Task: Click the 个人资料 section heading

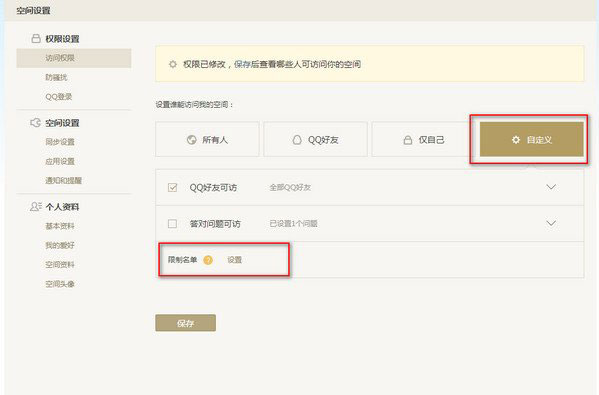Action: 62,207
